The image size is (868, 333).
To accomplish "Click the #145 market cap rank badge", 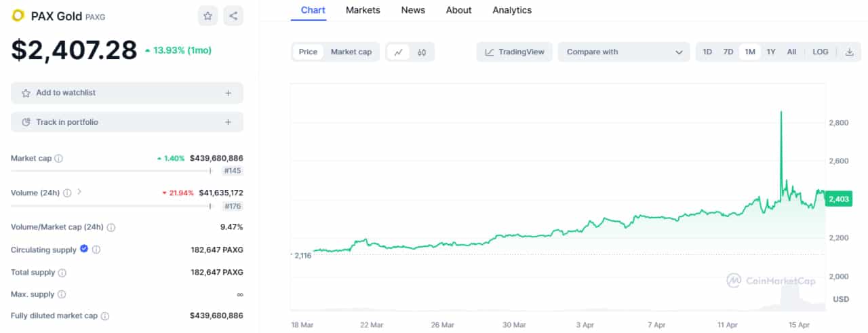I will coord(232,171).
